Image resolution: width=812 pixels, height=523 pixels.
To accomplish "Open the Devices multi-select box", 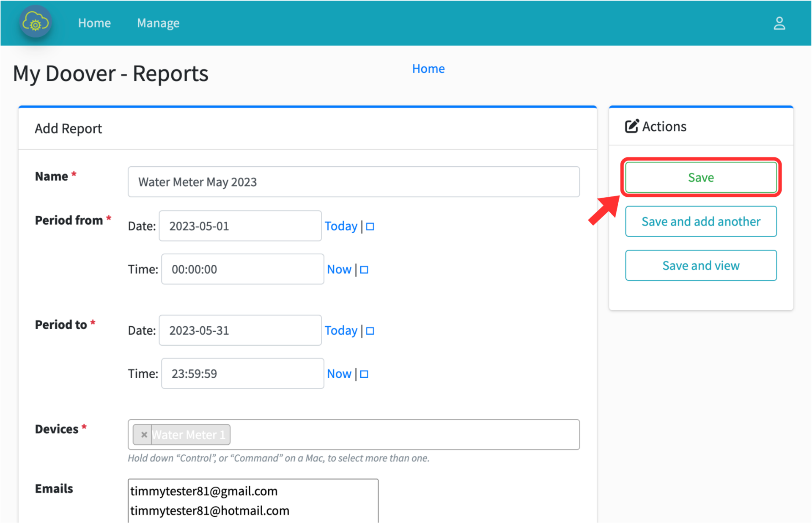I will [x=354, y=435].
